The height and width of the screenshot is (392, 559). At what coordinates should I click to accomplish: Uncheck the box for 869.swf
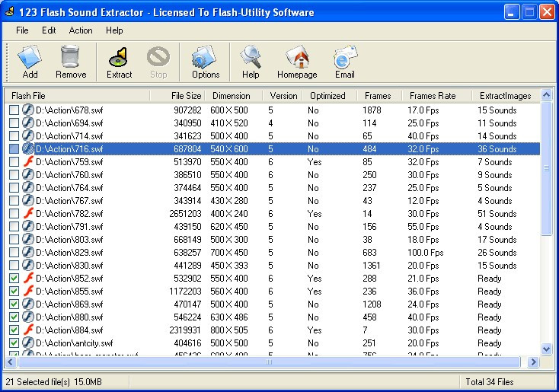(x=14, y=304)
